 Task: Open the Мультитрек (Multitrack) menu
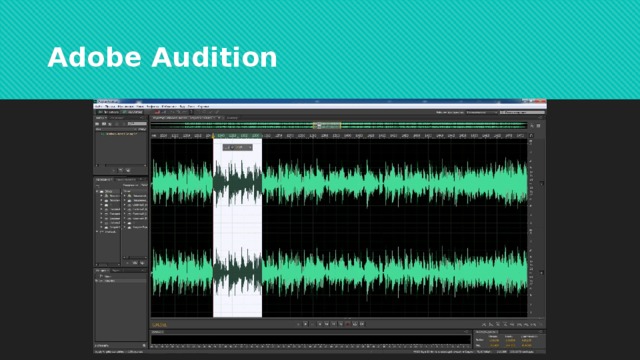(x=125, y=107)
